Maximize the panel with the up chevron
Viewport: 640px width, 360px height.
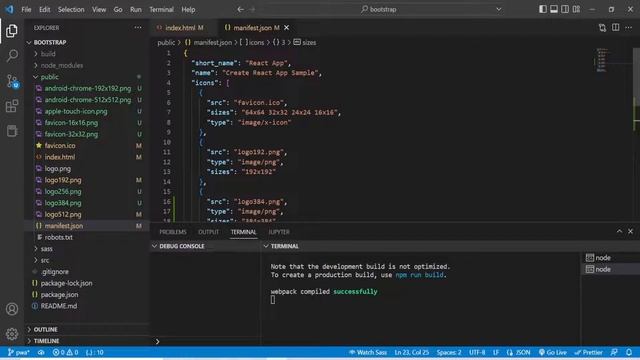[619, 231]
